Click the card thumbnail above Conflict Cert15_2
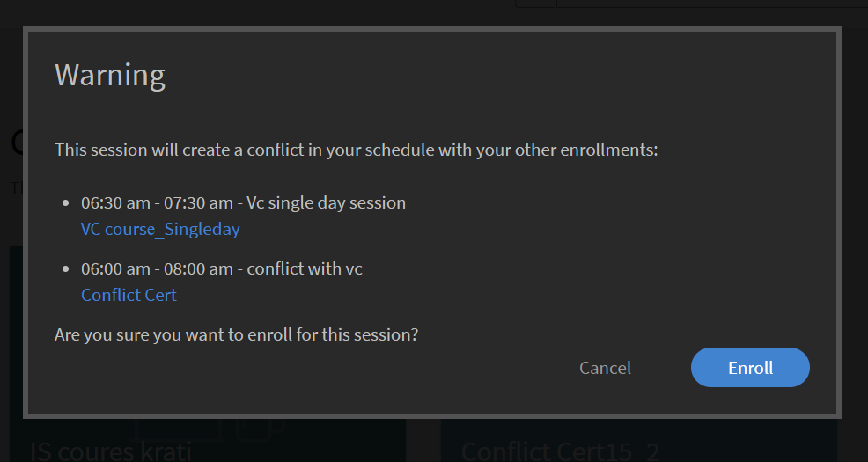This screenshot has width=868, height=462. pos(638,428)
